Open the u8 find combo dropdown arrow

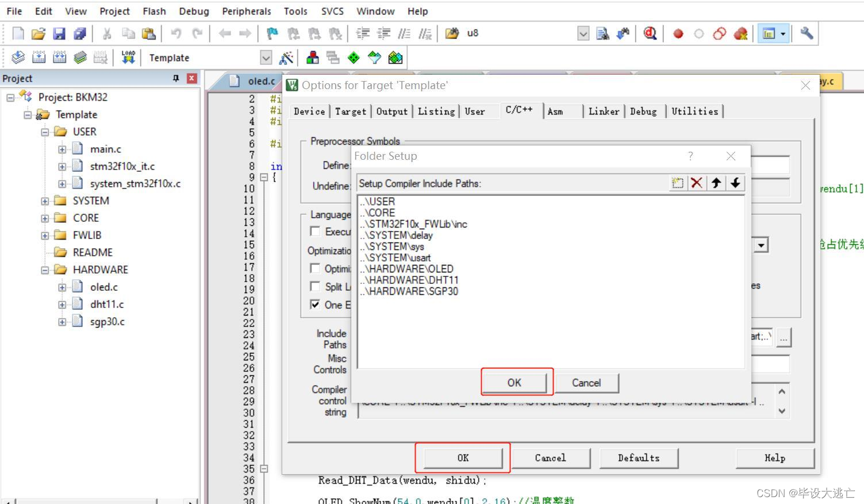[x=583, y=33]
